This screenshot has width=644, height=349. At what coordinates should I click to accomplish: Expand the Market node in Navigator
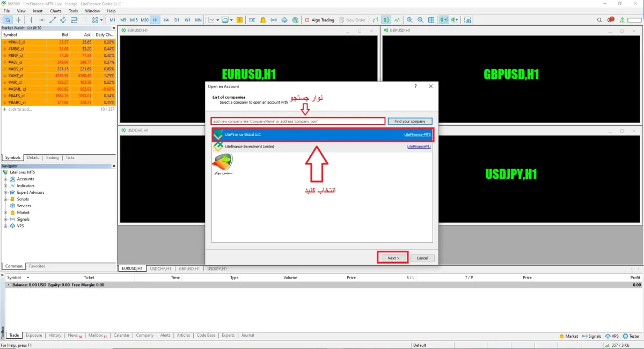5,213
